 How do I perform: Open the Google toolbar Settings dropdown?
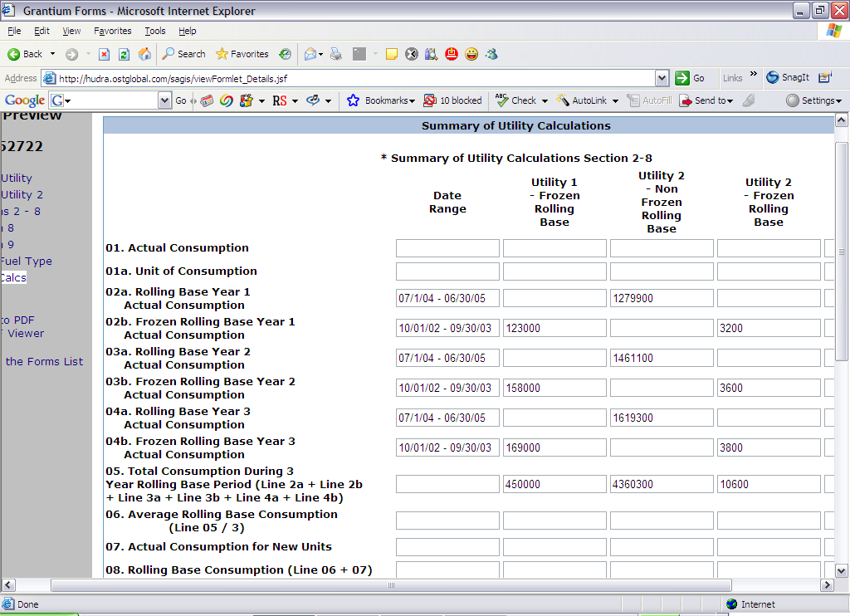point(813,100)
